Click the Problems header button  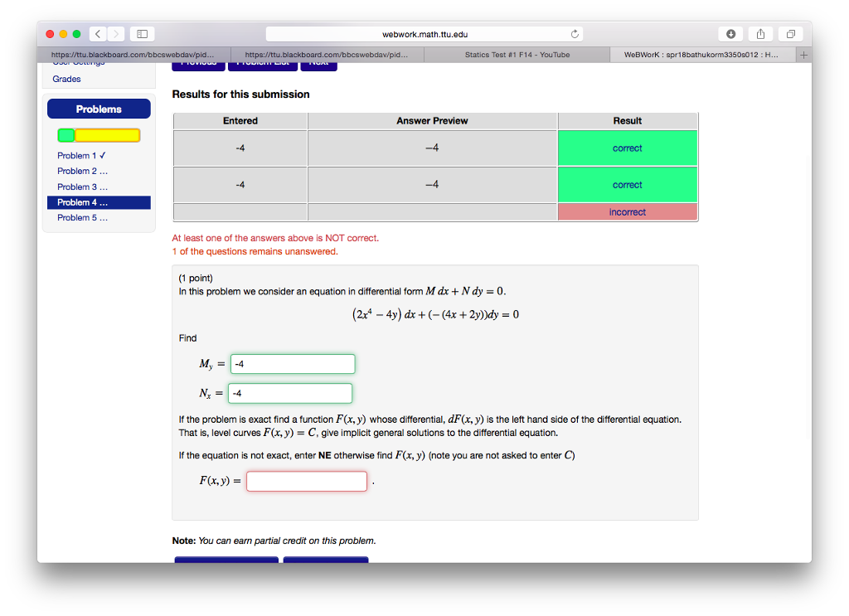99,109
